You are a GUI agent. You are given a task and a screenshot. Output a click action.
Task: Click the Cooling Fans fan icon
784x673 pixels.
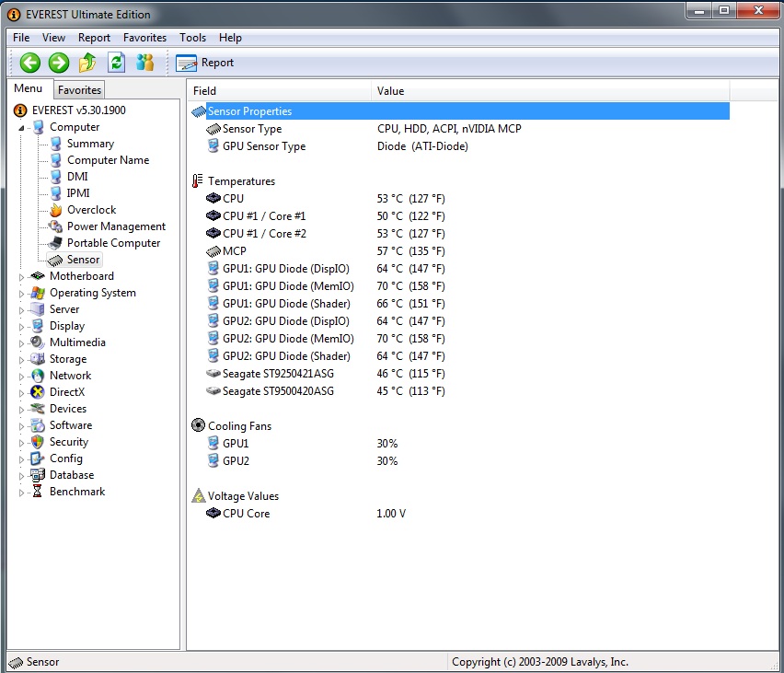click(x=198, y=425)
